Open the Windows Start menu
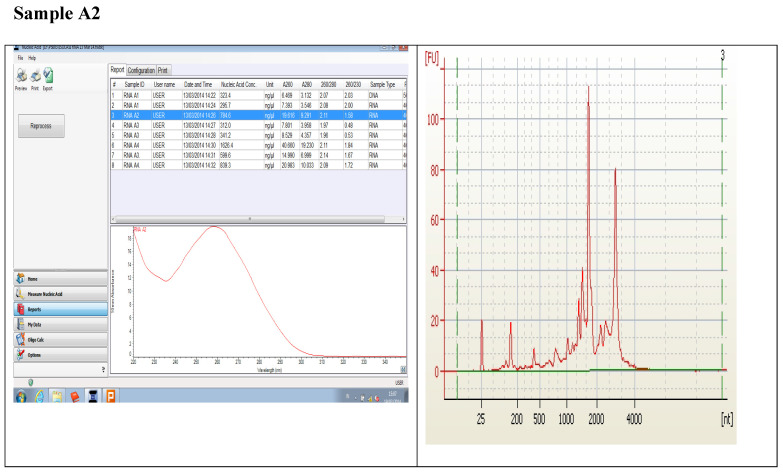The height and width of the screenshot is (472, 783). click(21, 397)
